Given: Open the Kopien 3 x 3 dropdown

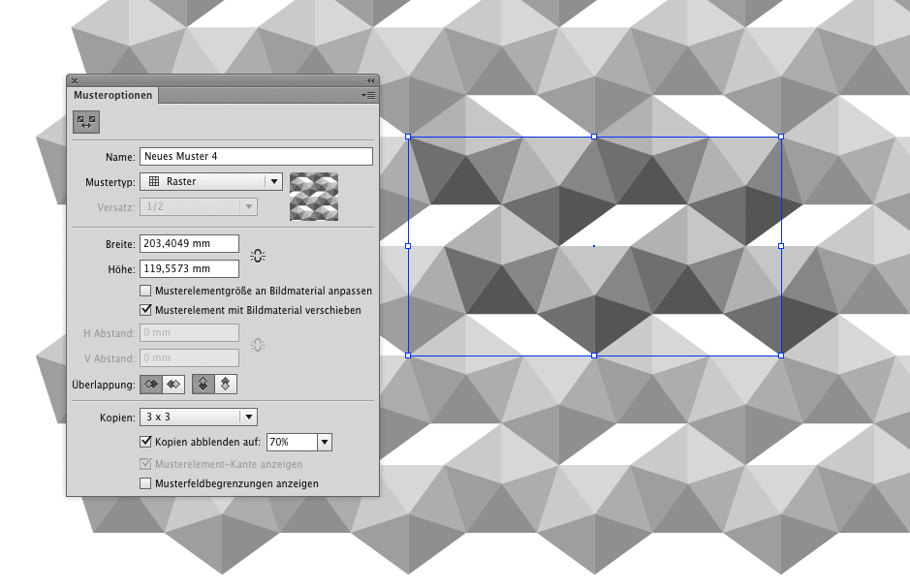Looking at the screenshot, I should (x=248, y=417).
